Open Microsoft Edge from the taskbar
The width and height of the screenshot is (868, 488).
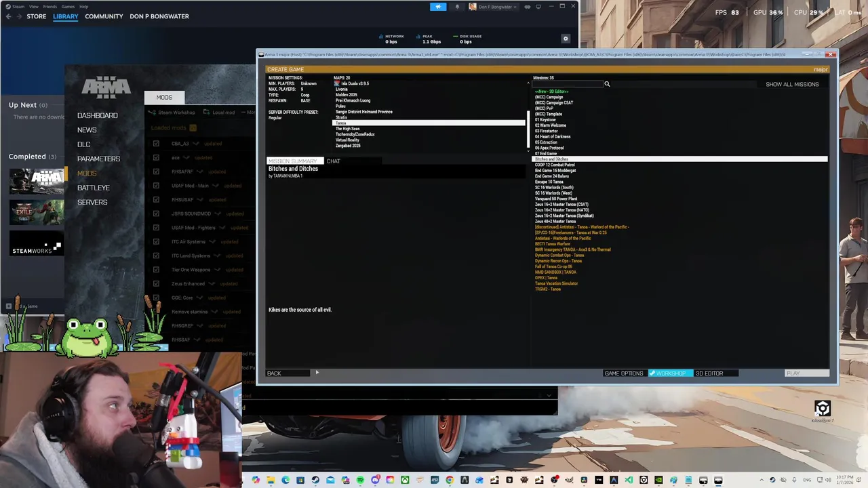285,480
